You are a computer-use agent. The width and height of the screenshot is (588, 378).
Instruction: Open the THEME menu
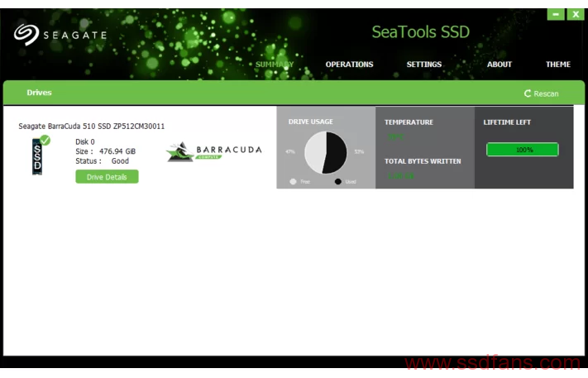558,65
